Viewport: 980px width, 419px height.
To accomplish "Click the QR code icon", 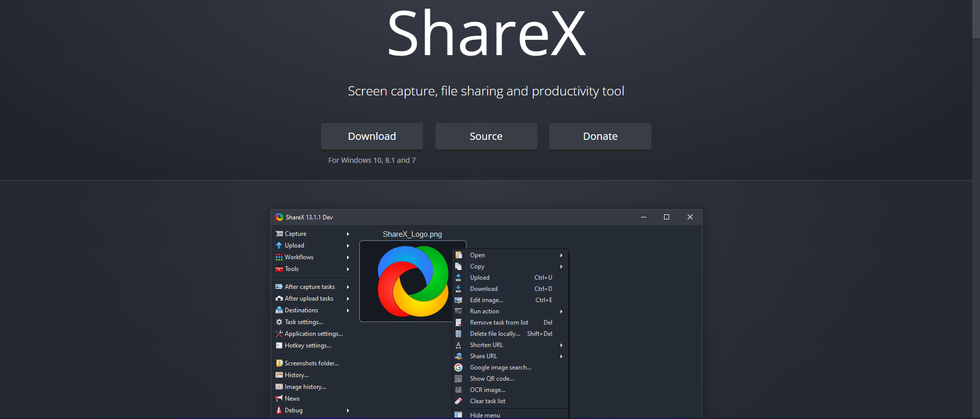I will 458,379.
